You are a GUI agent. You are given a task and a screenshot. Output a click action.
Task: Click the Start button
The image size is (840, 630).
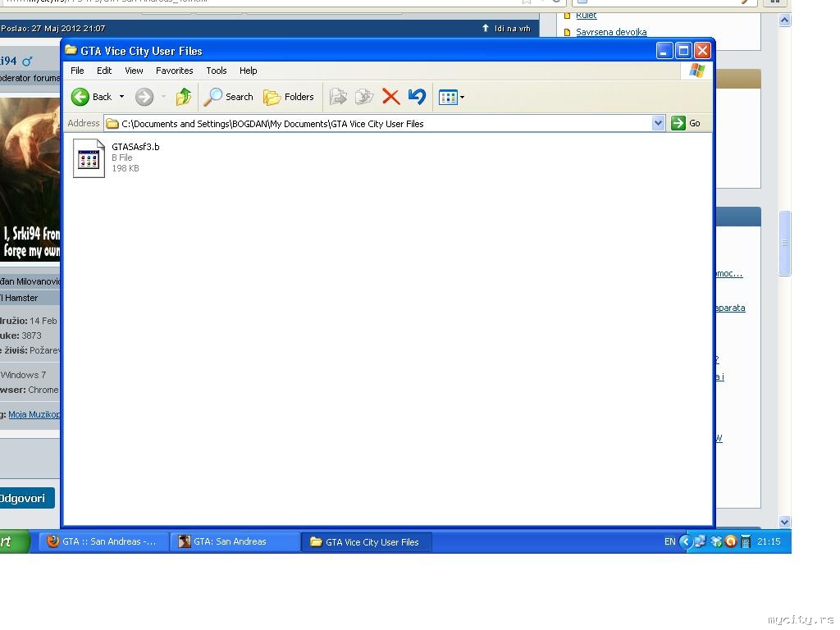(x=14, y=541)
